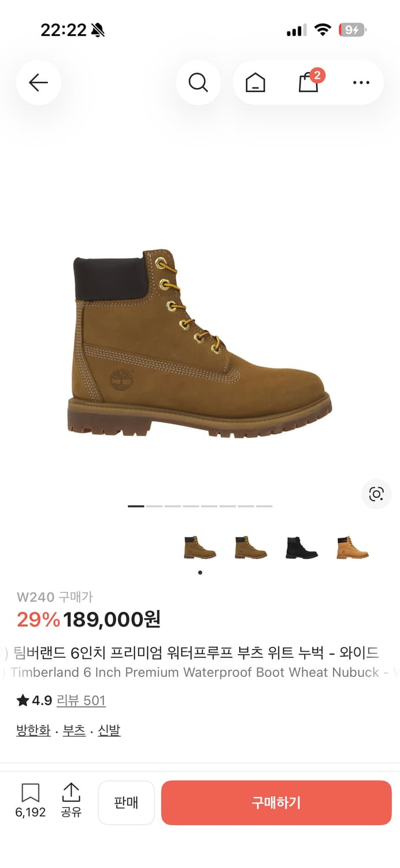The width and height of the screenshot is (400, 868).
Task: Open shopping bag with 2 items
Action: pyautogui.click(x=310, y=82)
